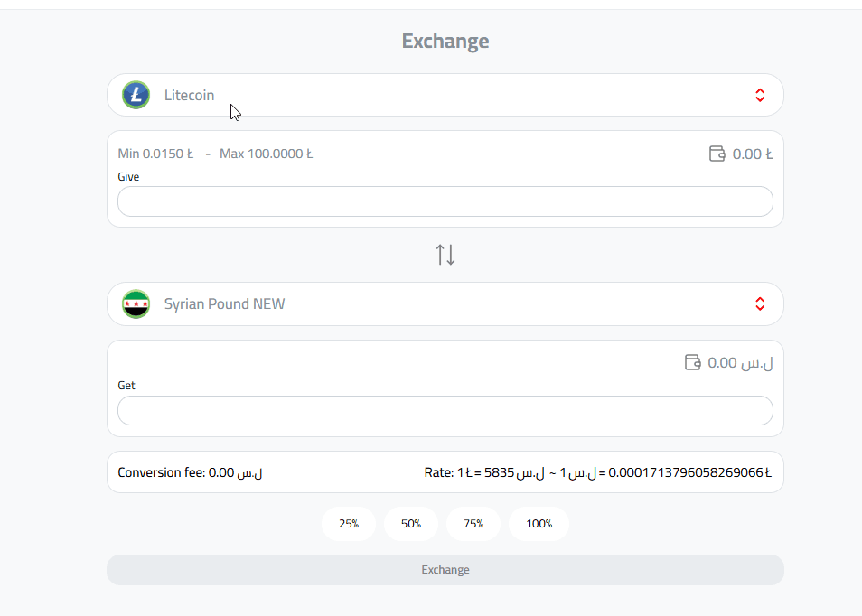Click the Syrian Pound flag icon

[x=136, y=303]
